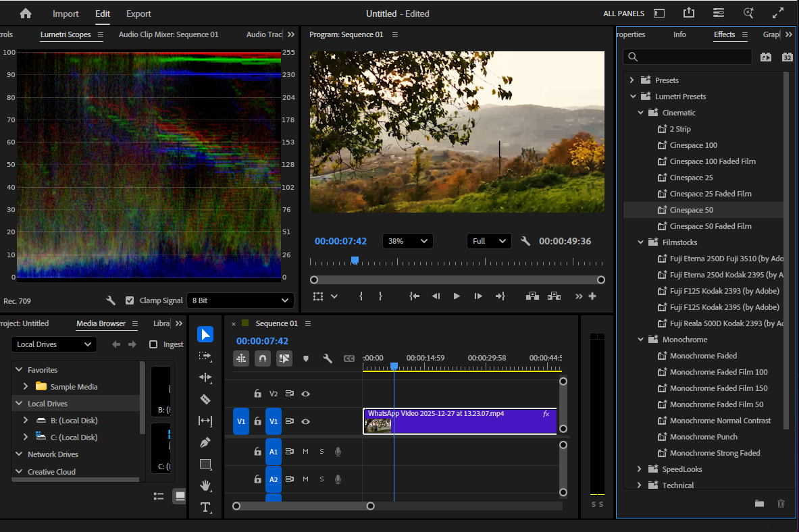
Task: Select the Razor tool in the toolbar
Action: [x=206, y=399]
